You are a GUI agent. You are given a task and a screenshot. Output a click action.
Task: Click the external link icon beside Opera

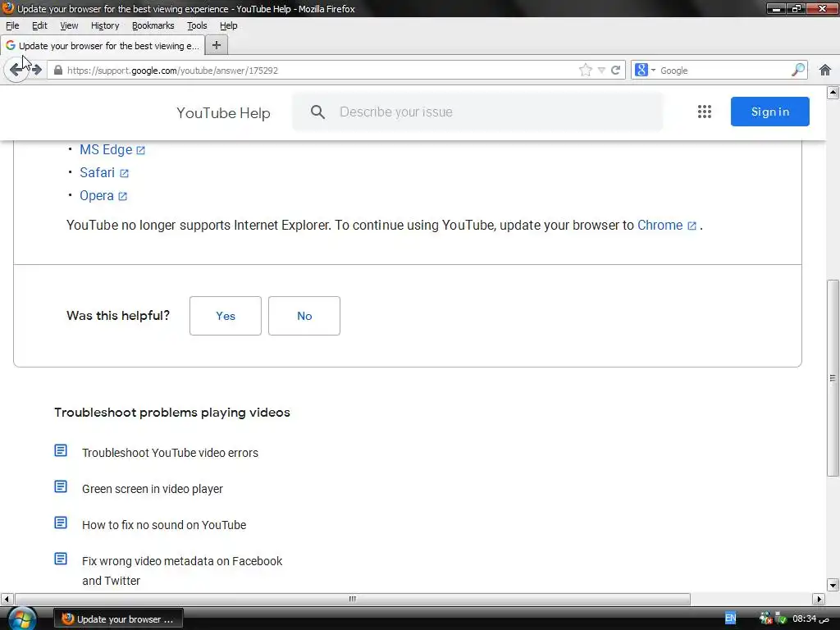pos(123,196)
